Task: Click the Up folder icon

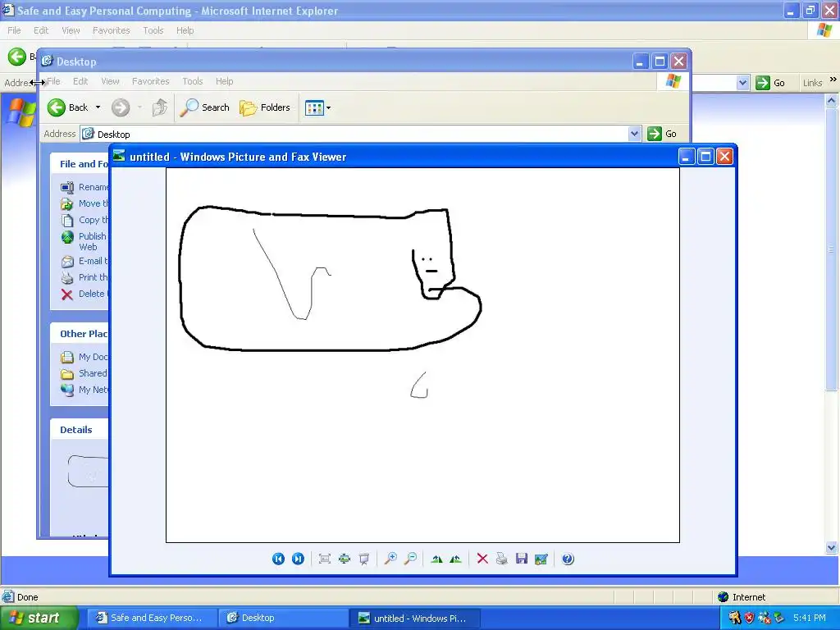Action: coord(160,107)
